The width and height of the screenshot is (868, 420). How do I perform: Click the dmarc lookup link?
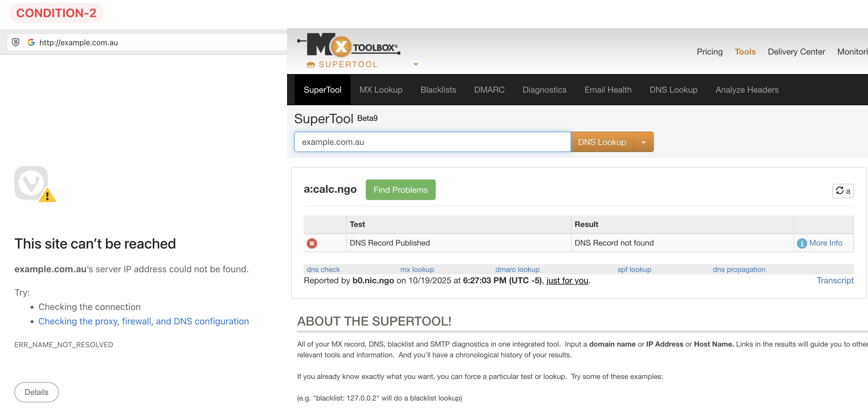517,269
